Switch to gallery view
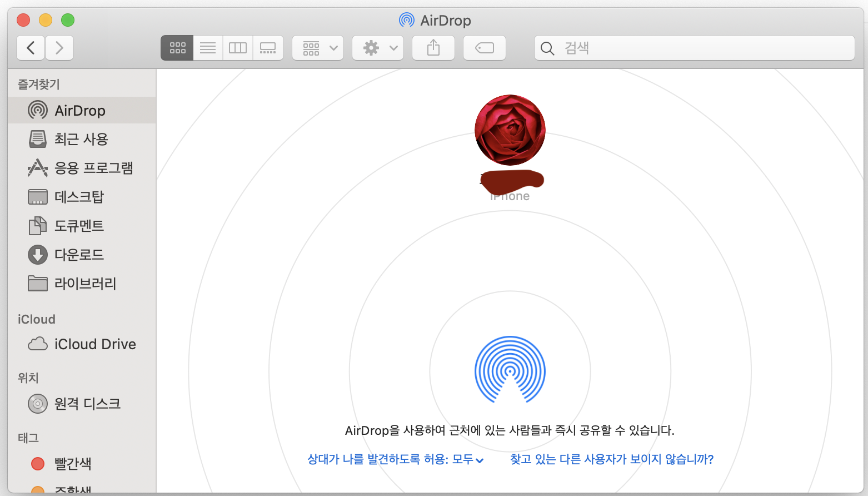 pos(268,48)
